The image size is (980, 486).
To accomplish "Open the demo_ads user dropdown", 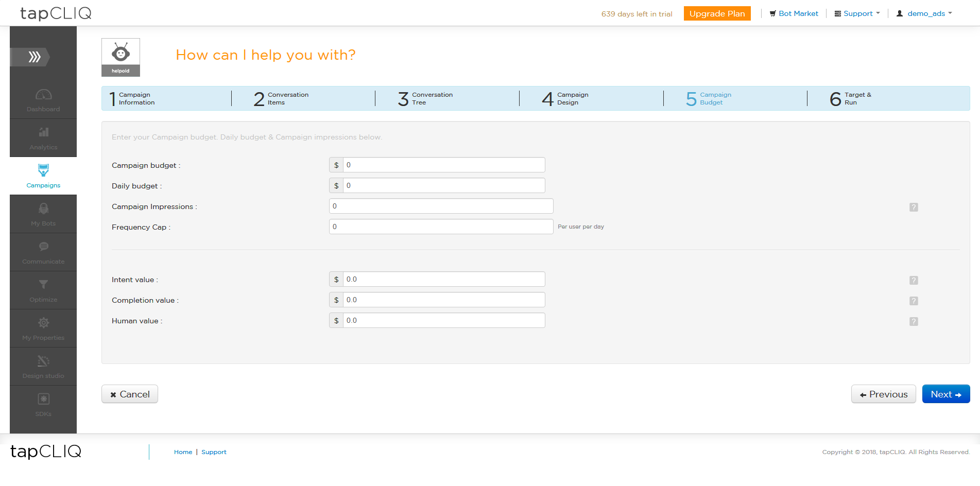I will (924, 13).
